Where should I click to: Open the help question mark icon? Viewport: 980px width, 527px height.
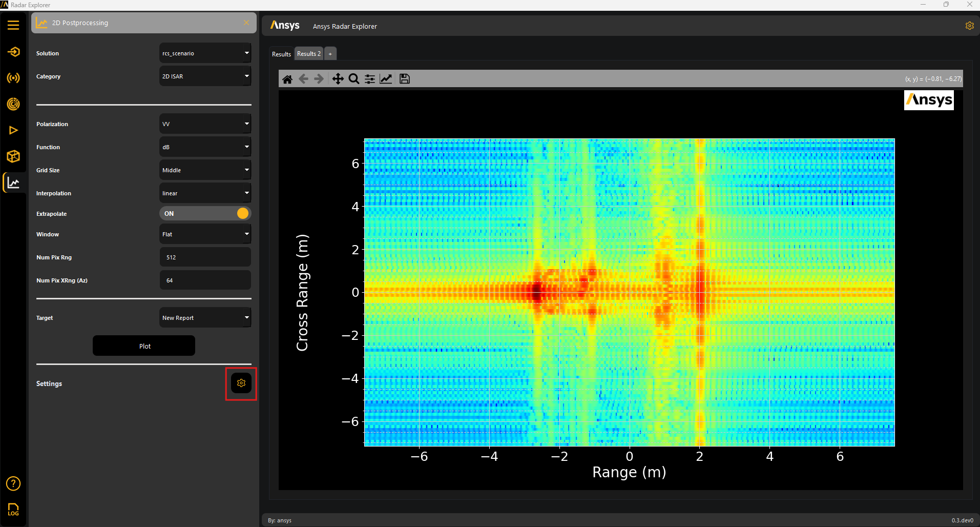tap(13, 483)
